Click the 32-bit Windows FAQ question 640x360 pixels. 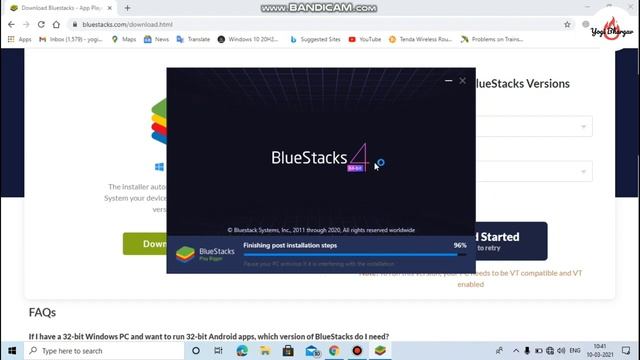coord(209,336)
